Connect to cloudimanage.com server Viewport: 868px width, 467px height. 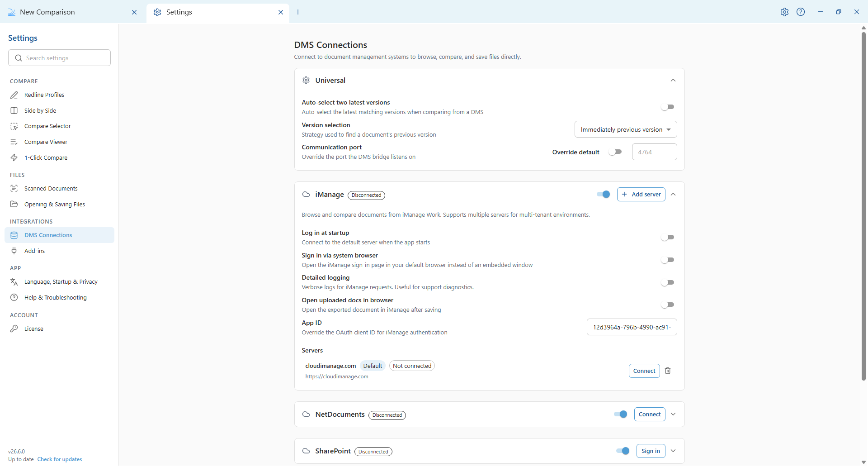coord(644,371)
